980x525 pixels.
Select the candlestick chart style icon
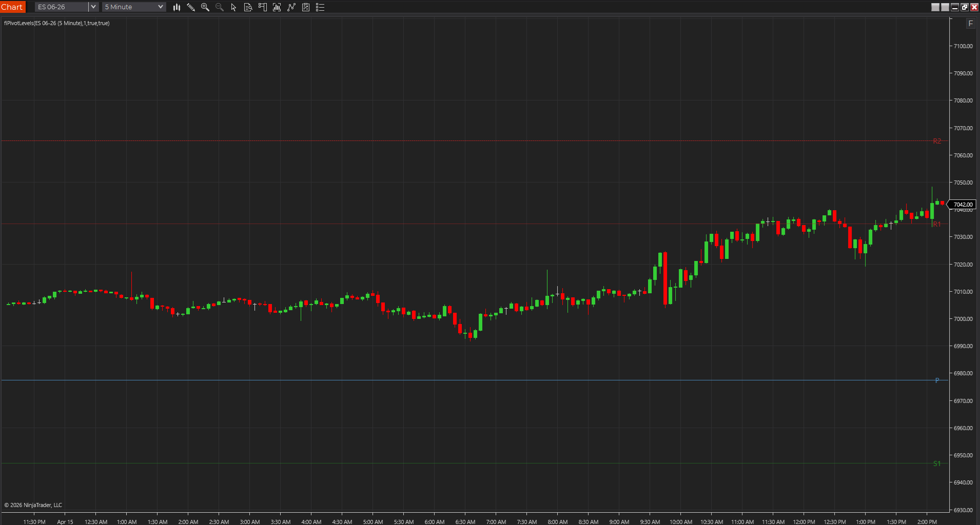click(x=177, y=7)
